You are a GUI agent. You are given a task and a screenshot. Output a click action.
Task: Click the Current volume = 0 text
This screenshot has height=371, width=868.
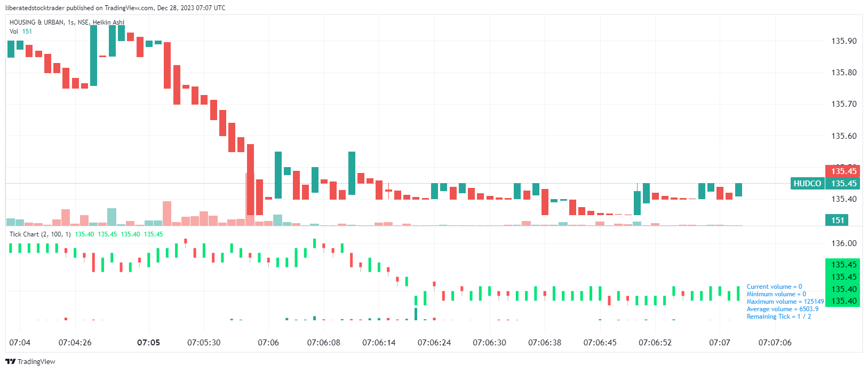point(774,287)
